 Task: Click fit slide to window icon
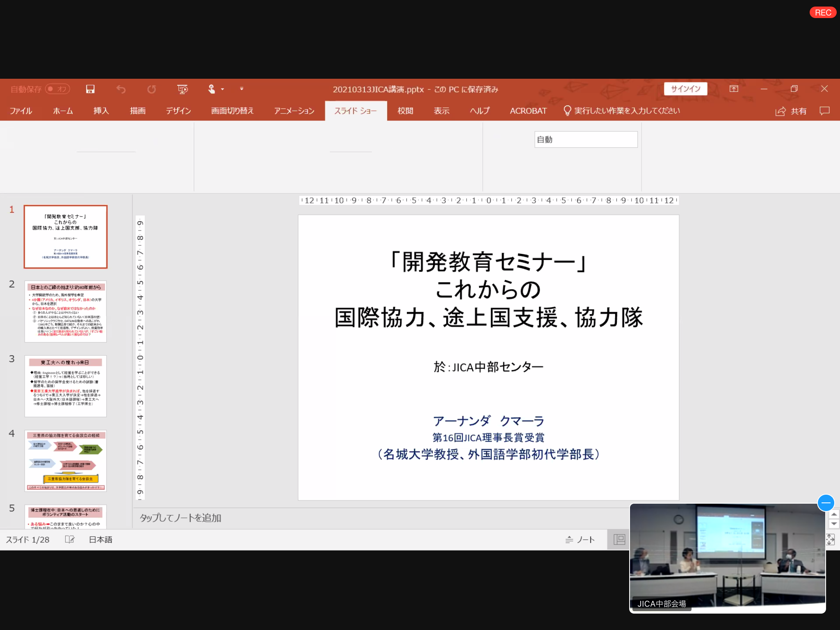pos(831,540)
